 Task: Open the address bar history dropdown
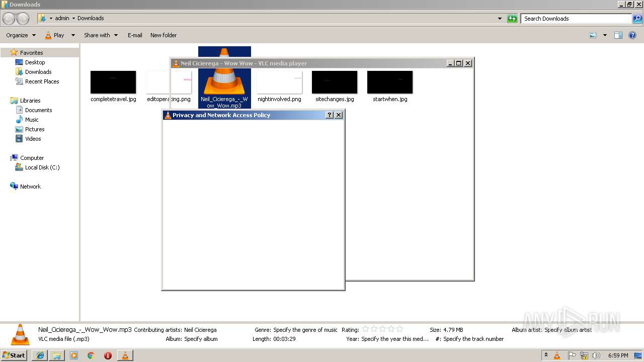point(500,19)
